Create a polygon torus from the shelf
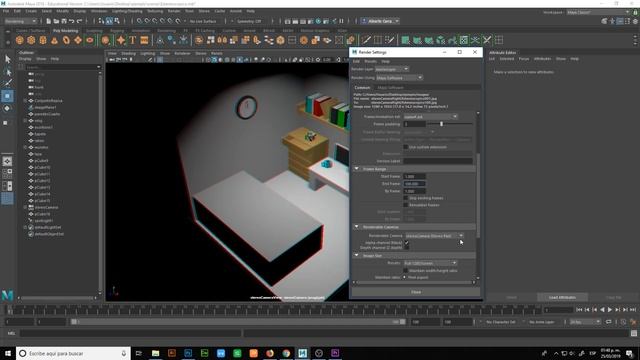The image size is (640, 360). (x=66, y=40)
